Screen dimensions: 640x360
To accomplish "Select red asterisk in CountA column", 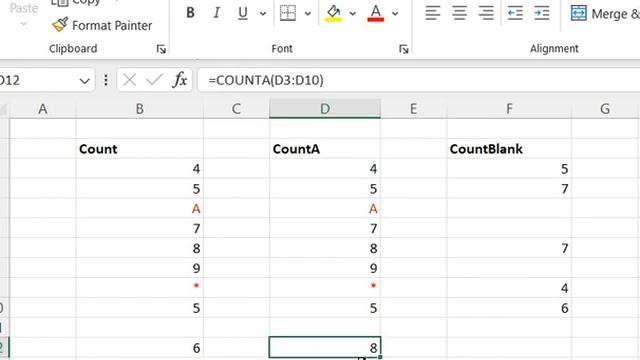I will click(x=325, y=288).
